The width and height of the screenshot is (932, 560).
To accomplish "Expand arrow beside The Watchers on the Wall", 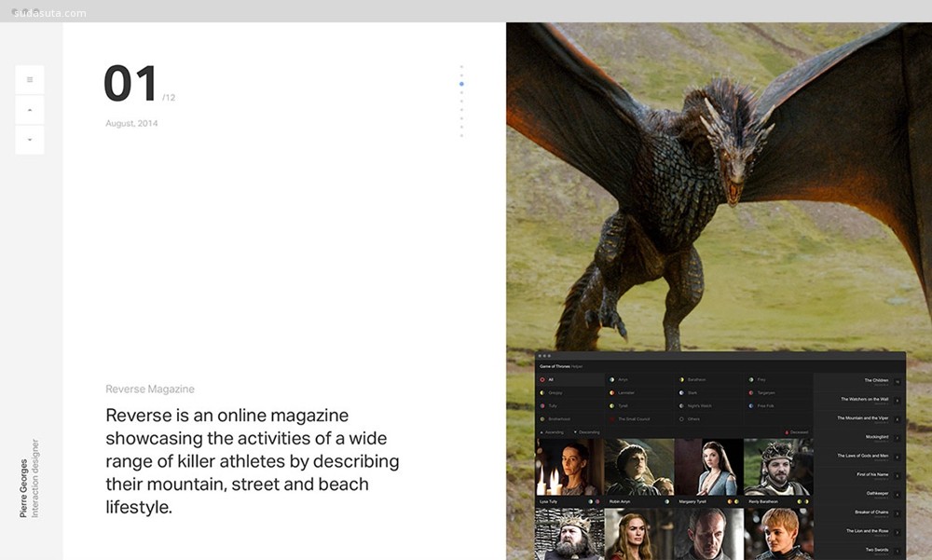I will tap(898, 401).
